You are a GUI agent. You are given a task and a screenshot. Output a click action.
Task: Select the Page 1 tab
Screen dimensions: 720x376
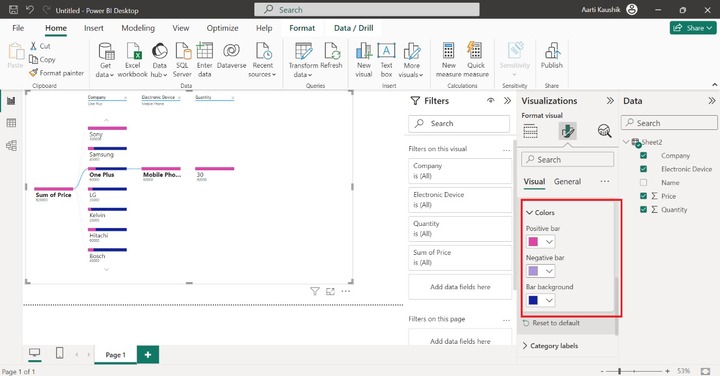115,354
